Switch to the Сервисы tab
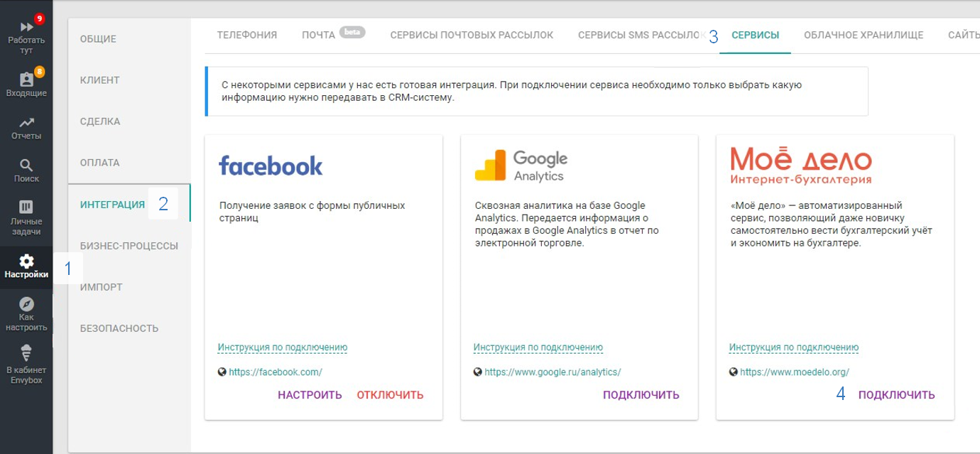The image size is (980, 454). click(756, 35)
